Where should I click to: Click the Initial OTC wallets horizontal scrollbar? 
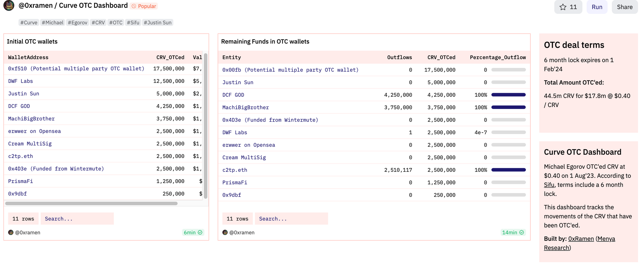coord(91,203)
